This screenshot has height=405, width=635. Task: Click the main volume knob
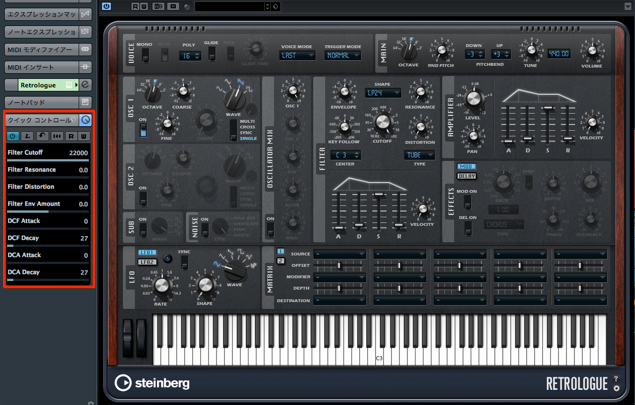592,51
